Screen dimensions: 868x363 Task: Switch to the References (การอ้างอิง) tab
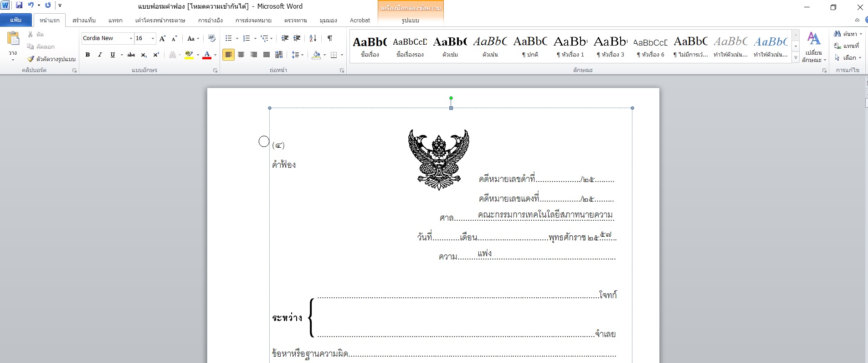211,20
